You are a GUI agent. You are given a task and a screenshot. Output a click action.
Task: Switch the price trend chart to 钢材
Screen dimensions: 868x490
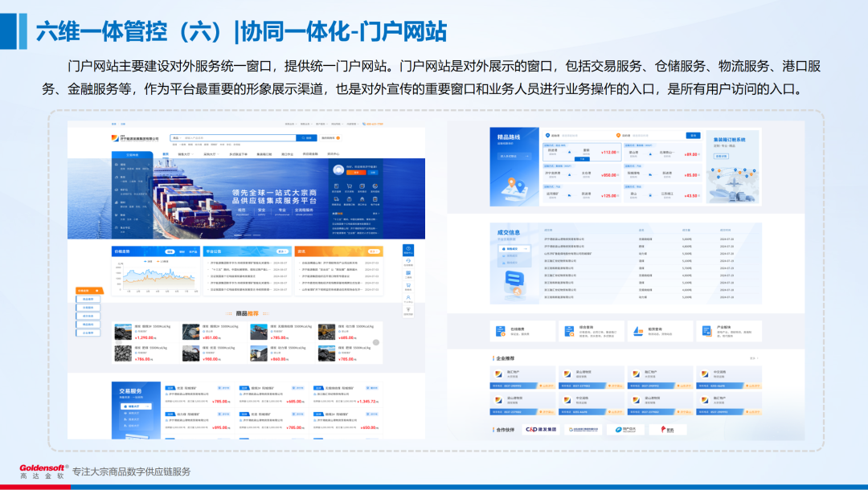click(182, 251)
